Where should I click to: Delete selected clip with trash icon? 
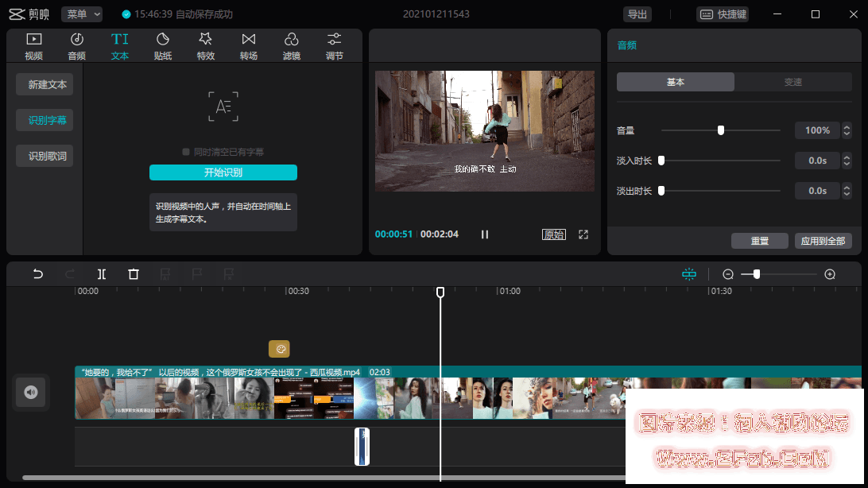click(134, 274)
